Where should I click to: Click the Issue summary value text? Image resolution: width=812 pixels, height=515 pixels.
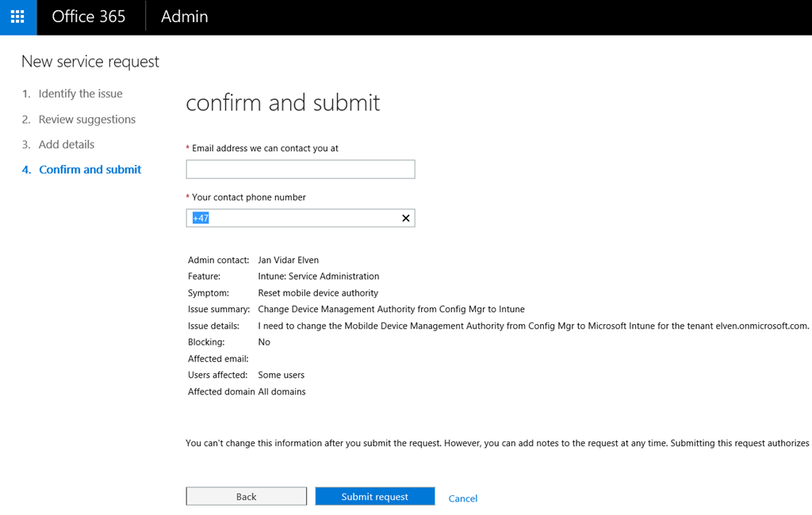pos(392,310)
